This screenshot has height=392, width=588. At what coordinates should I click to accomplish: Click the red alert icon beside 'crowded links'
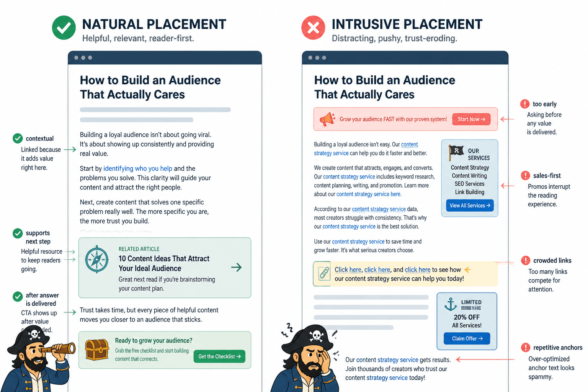[x=526, y=261]
